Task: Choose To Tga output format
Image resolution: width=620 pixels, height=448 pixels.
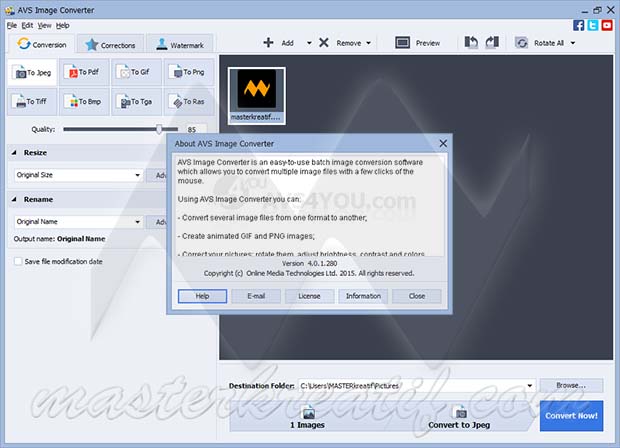Action: click(136, 102)
